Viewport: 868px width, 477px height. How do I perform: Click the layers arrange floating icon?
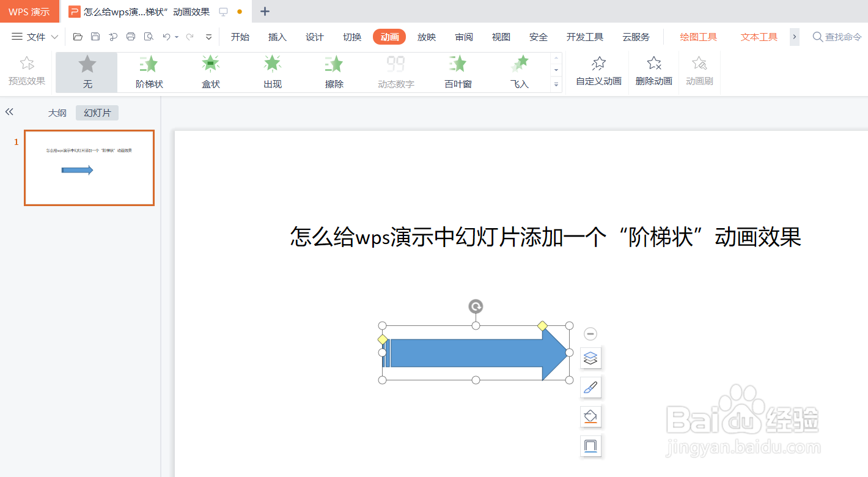coord(590,358)
